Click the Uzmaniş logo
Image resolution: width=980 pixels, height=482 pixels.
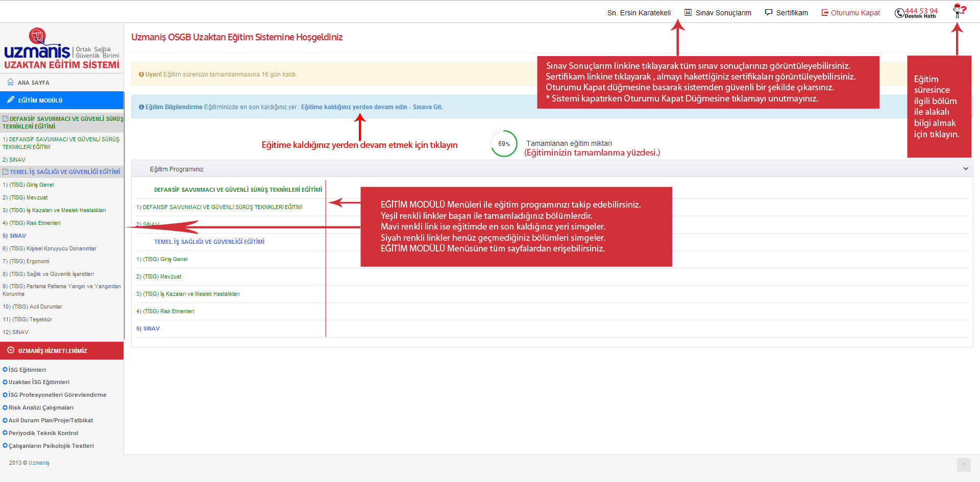coord(62,48)
